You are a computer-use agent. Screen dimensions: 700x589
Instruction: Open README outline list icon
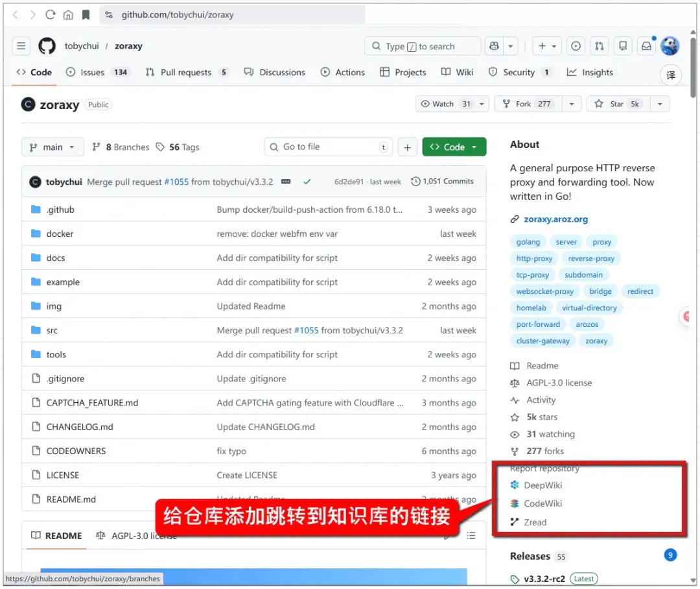coord(471,535)
